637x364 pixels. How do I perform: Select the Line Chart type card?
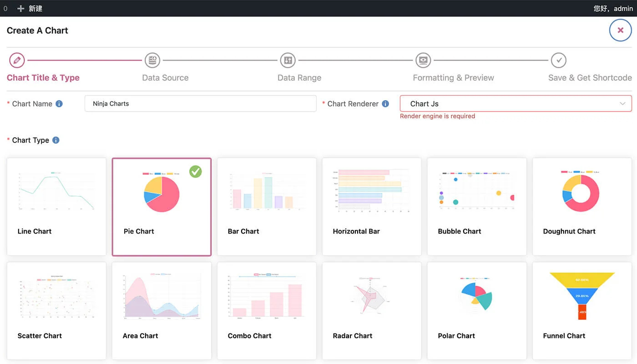(x=56, y=207)
